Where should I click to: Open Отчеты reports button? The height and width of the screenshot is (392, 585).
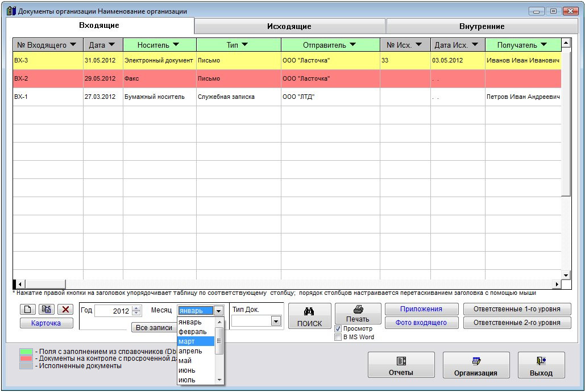(401, 365)
